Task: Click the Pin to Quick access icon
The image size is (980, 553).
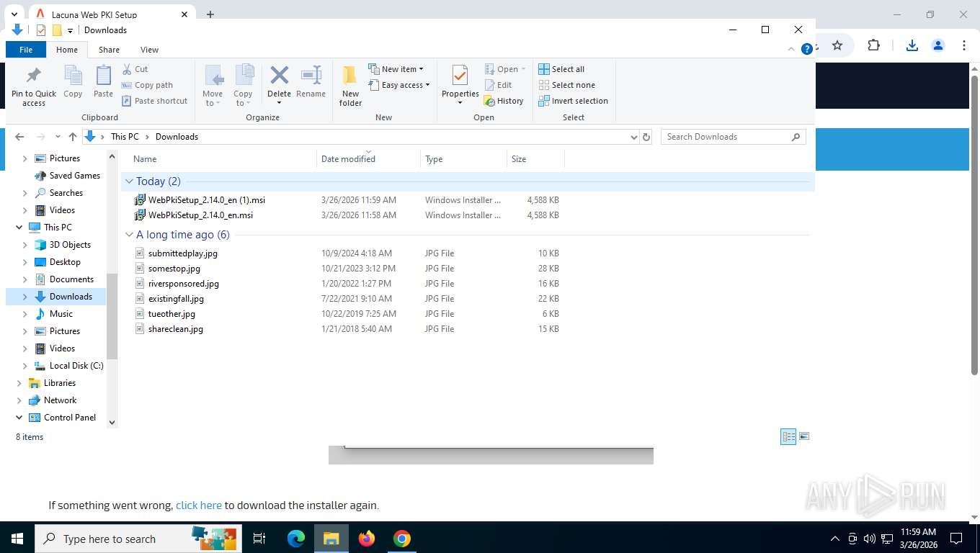Action: click(34, 75)
